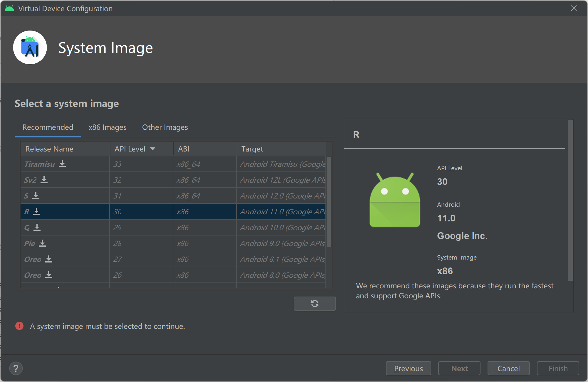
Task: Download the S release image
Action: point(36,196)
